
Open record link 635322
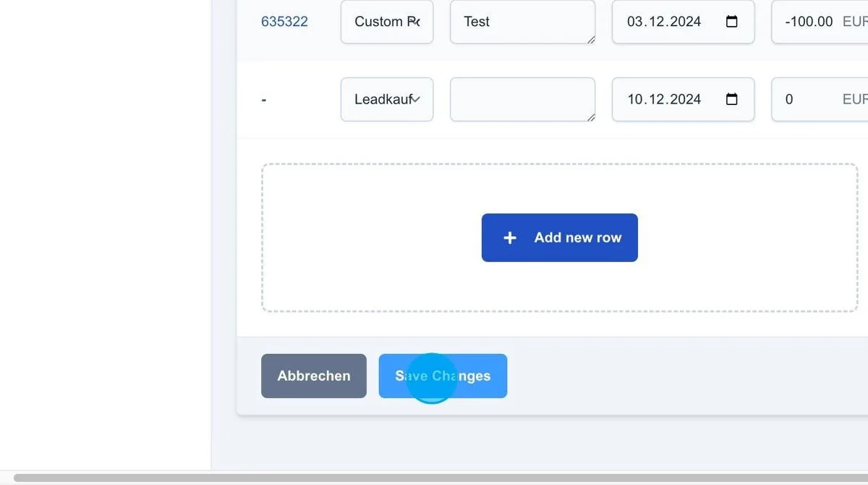[x=284, y=22]
